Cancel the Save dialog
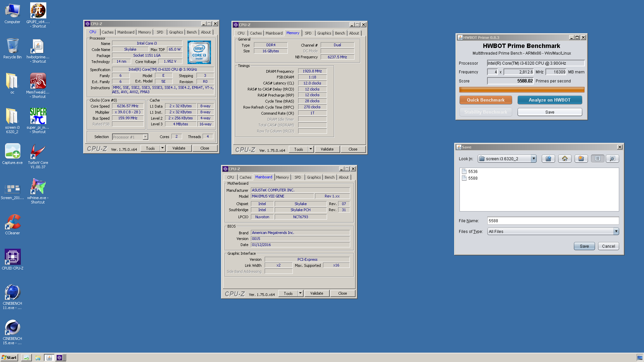The height and width of the screenshot is (362, 644). pyautogui.click(x=608, y=246)
